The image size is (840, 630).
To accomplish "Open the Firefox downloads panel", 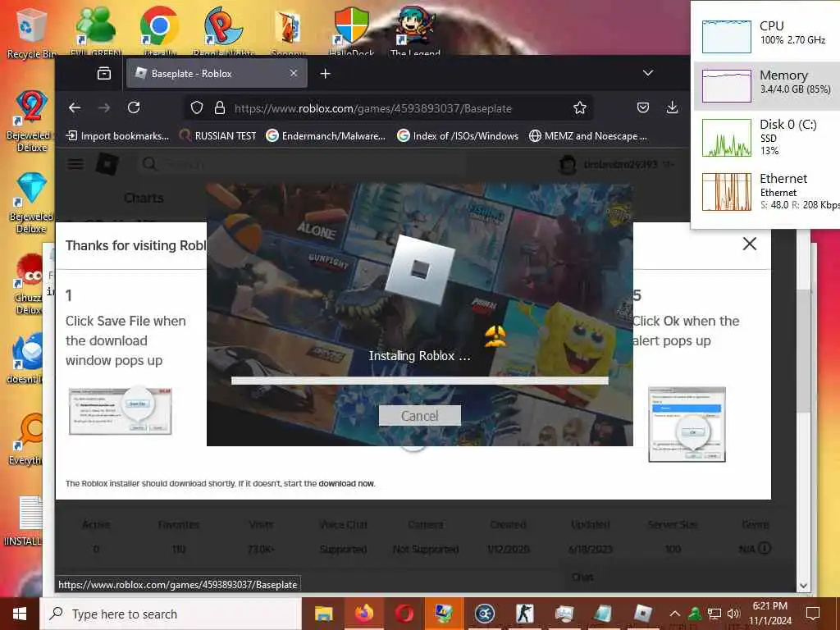I will (672, 107).
